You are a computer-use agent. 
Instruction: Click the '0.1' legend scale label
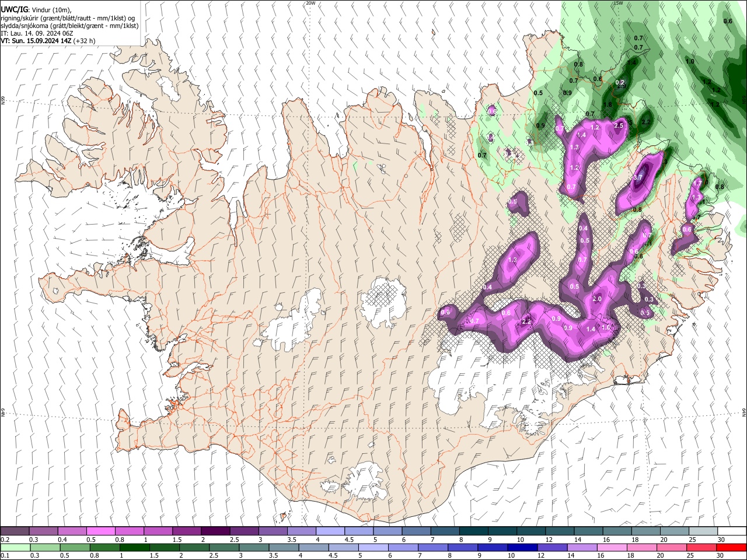4,556
